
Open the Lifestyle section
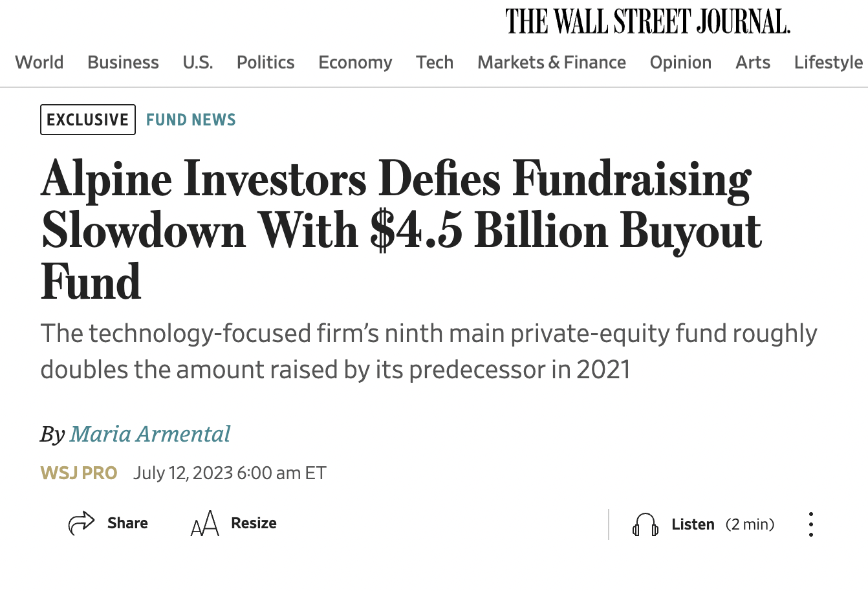pos(828,63)
